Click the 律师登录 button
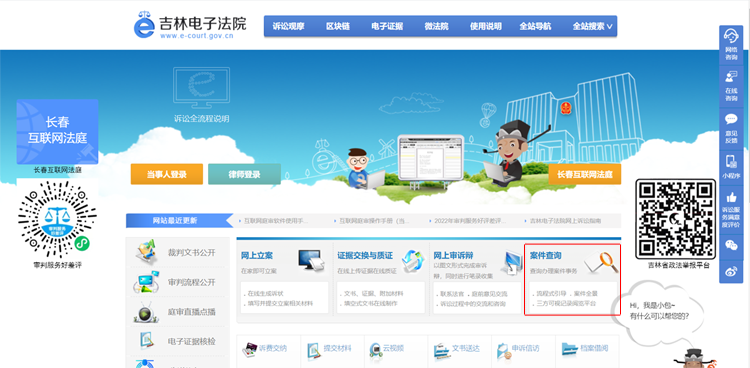Image resolution: width=750 pixels, height=368 pixels. [244, 174]
